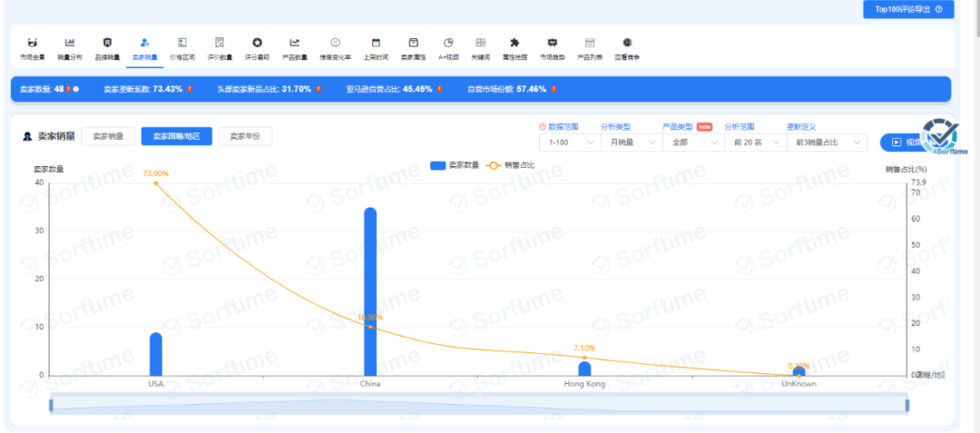
Task: Click red help icon after 卖家数量 48
Action: coord(69,89)
